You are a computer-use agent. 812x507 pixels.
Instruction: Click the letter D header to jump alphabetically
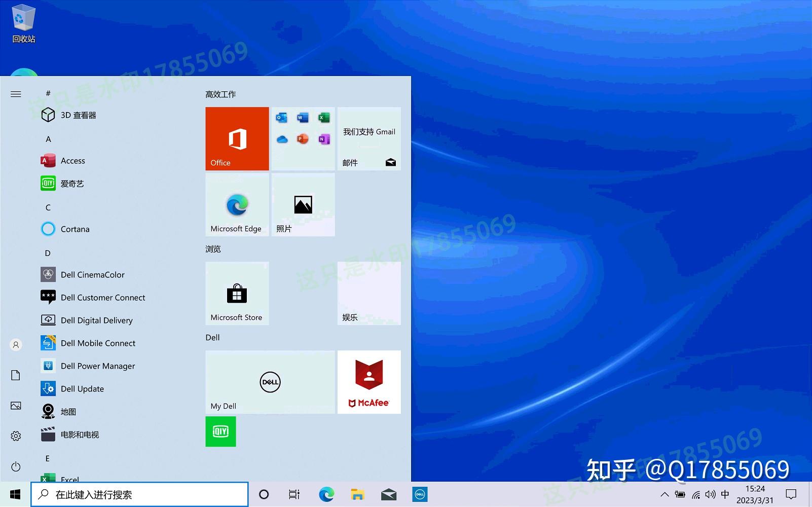click(47, 253)
